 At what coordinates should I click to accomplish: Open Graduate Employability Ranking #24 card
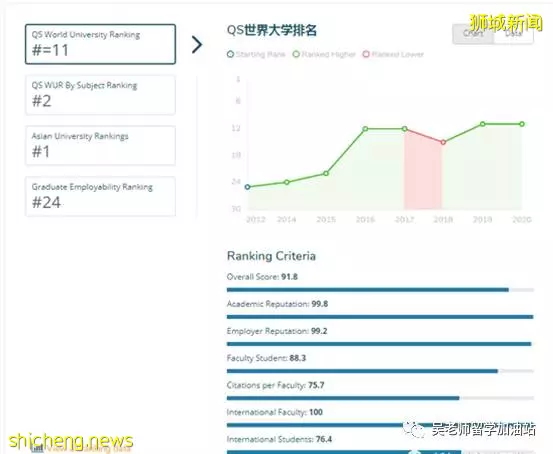(100, 196)
